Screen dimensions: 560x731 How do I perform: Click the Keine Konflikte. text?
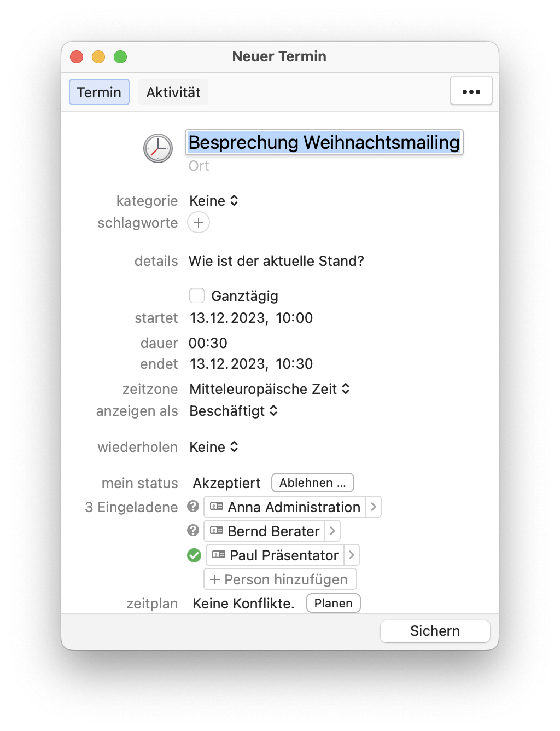coord(243,604)
